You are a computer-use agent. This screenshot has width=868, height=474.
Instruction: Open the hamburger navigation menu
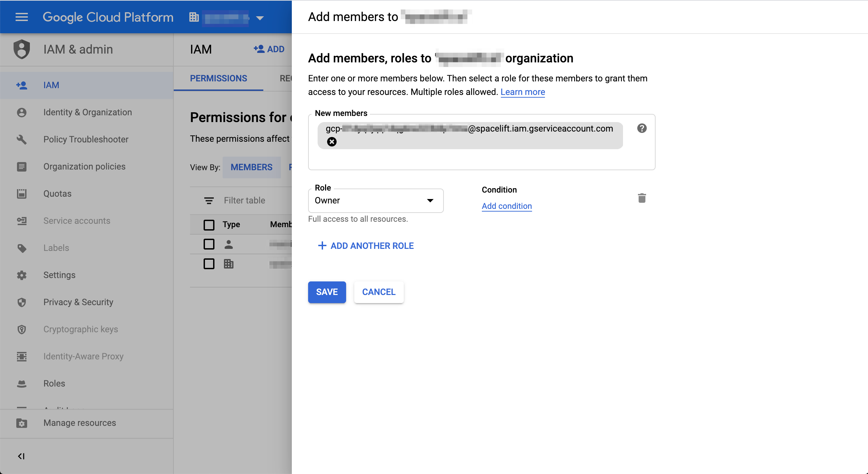(22, 17)
